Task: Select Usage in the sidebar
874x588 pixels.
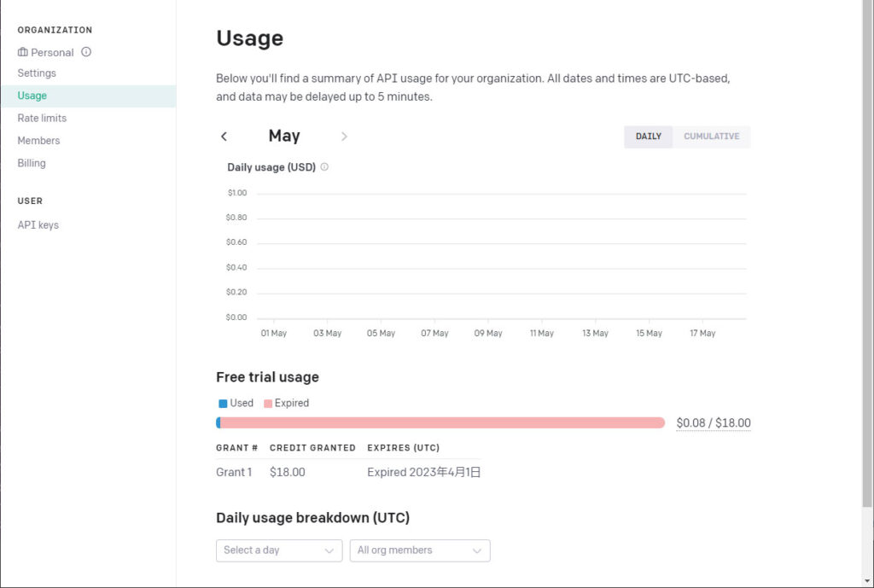Action: point(32,96)
